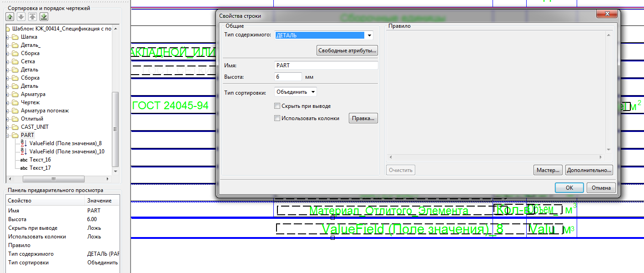Click the move down arrow icon
644x273 pixels.
click(x=21, y=17)
